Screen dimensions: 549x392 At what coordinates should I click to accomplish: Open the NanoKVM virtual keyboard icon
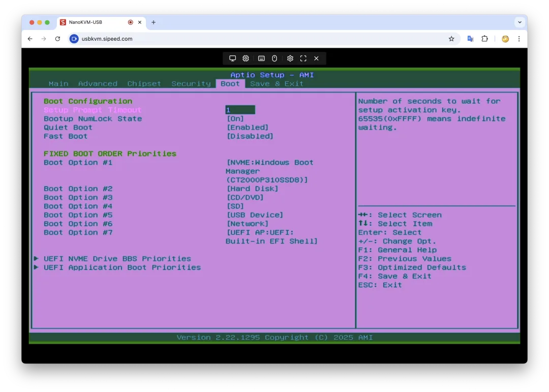tap(261, 58)
